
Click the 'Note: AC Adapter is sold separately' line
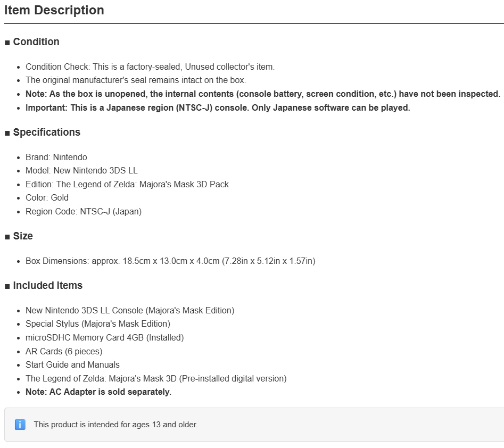click(x=98, y=392)
